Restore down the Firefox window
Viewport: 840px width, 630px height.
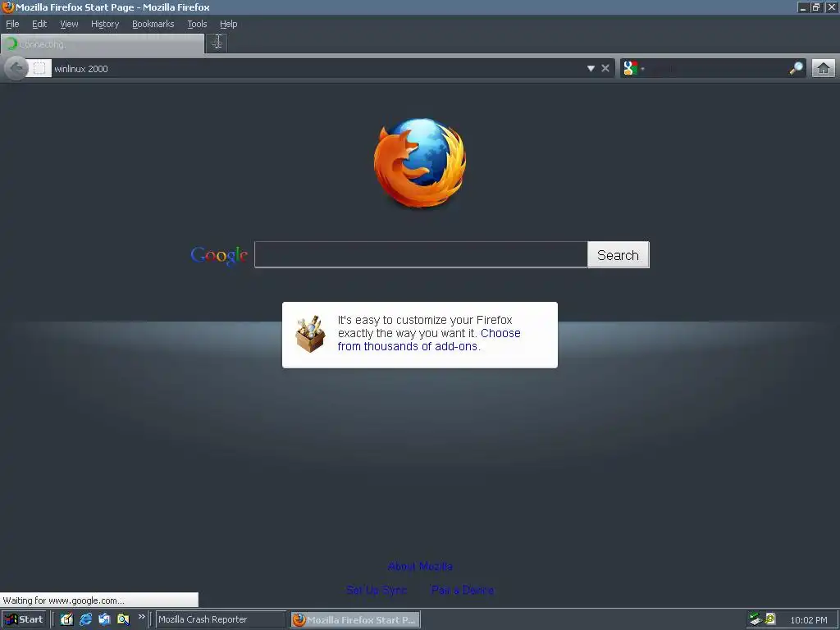coord(816,7)
